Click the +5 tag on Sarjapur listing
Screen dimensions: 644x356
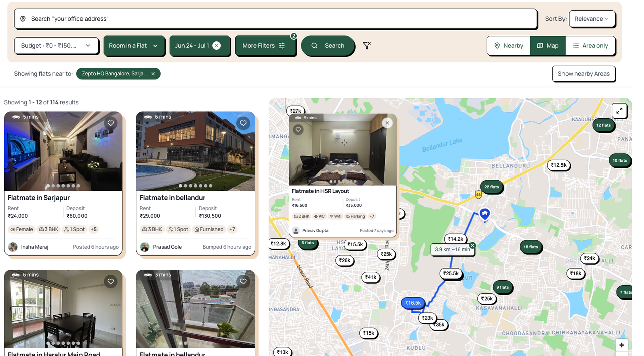click(x=94, y=229)
